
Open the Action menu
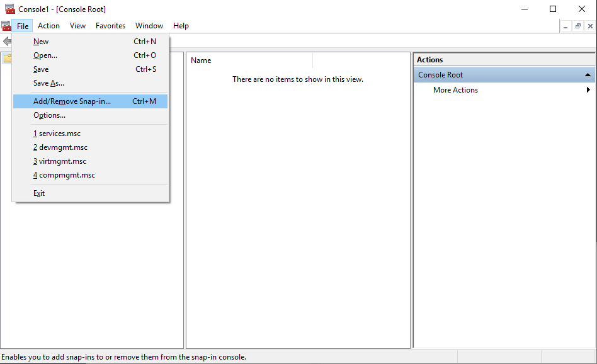coord(48,26)
